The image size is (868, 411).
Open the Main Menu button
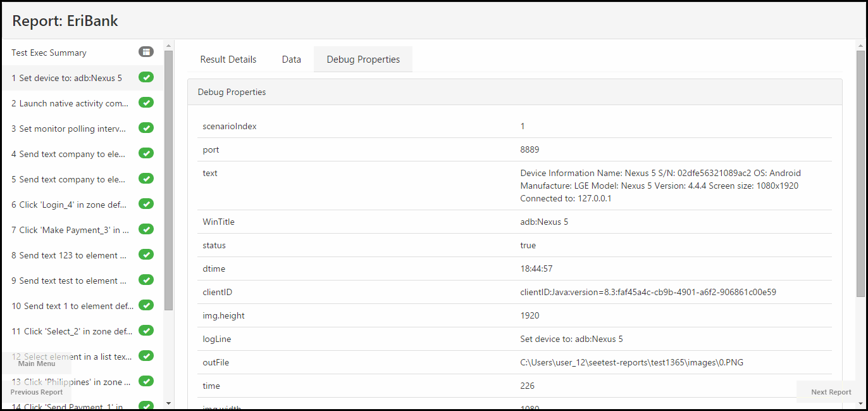point(37,364)
